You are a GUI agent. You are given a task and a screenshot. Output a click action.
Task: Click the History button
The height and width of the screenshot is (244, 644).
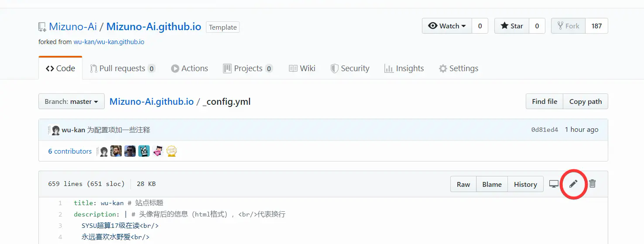click(525, 184)
